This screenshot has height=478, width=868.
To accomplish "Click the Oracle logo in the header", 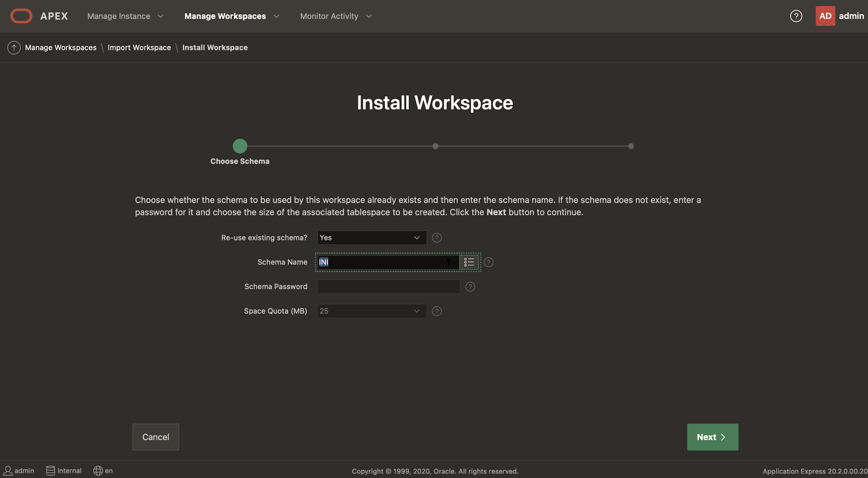I will (x=21, y=16).
